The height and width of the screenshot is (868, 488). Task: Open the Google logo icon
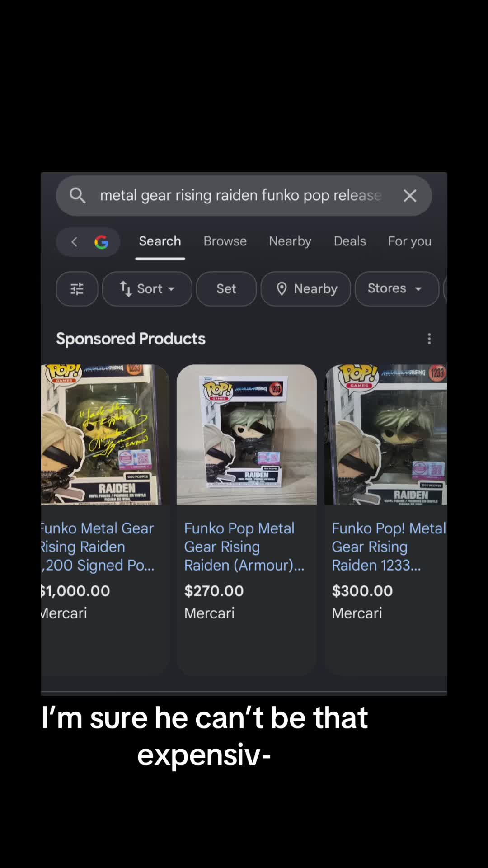102,242
